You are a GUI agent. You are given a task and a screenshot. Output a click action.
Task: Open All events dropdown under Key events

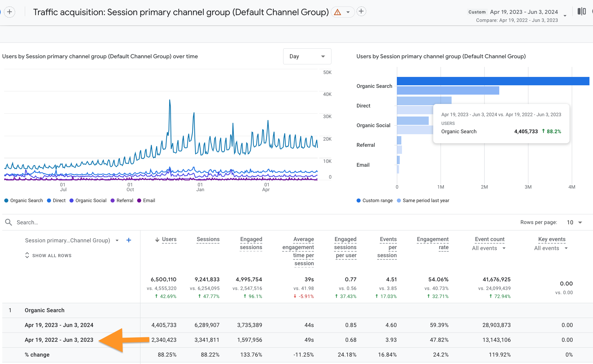point(551,248)
